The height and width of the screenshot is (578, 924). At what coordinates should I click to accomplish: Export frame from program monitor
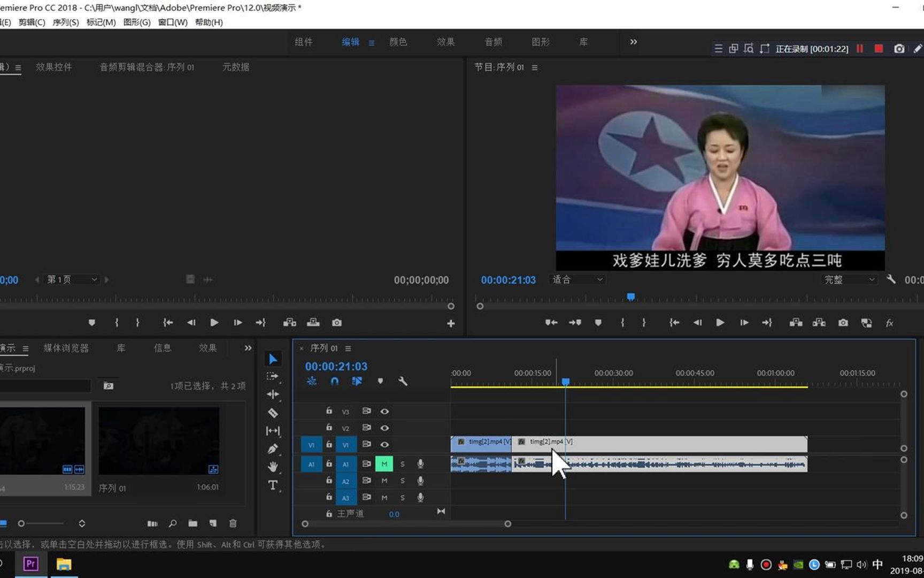click(843, 323)
